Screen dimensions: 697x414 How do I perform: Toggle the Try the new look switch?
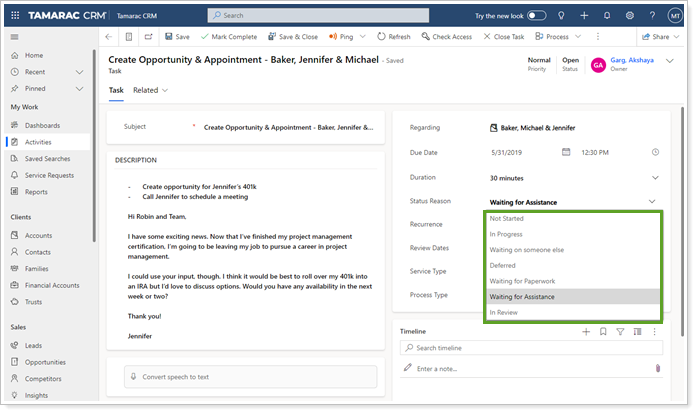coord(537,16)
